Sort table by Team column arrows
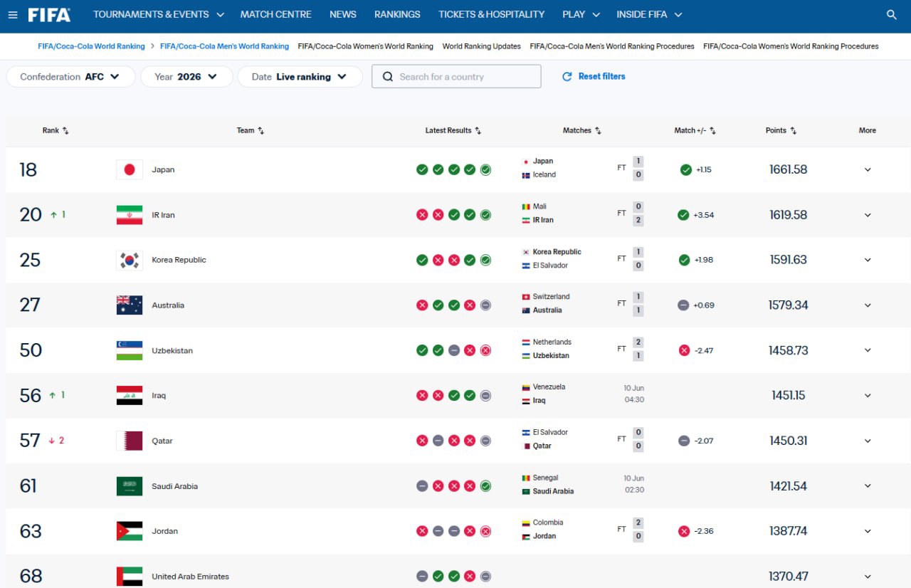911x588 pixels. [x=261, y=131]
